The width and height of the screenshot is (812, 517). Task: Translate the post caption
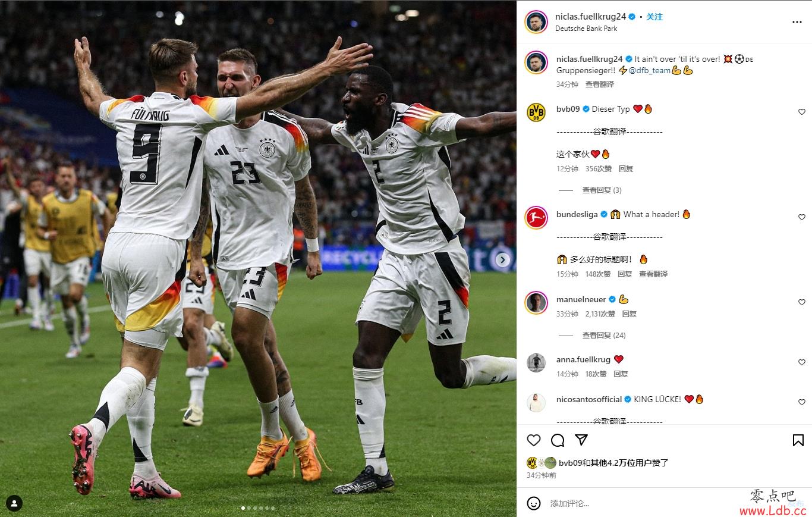click(600, 84)
